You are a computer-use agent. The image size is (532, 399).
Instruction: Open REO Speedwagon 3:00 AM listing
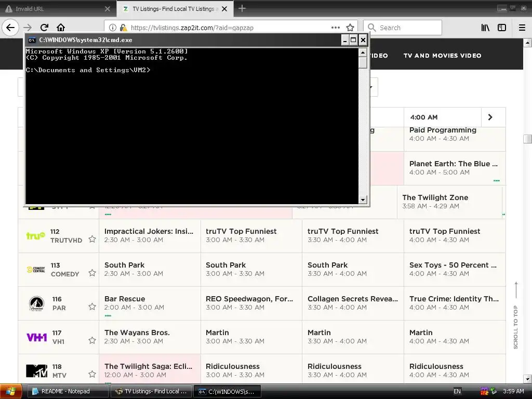pos(251,303)
